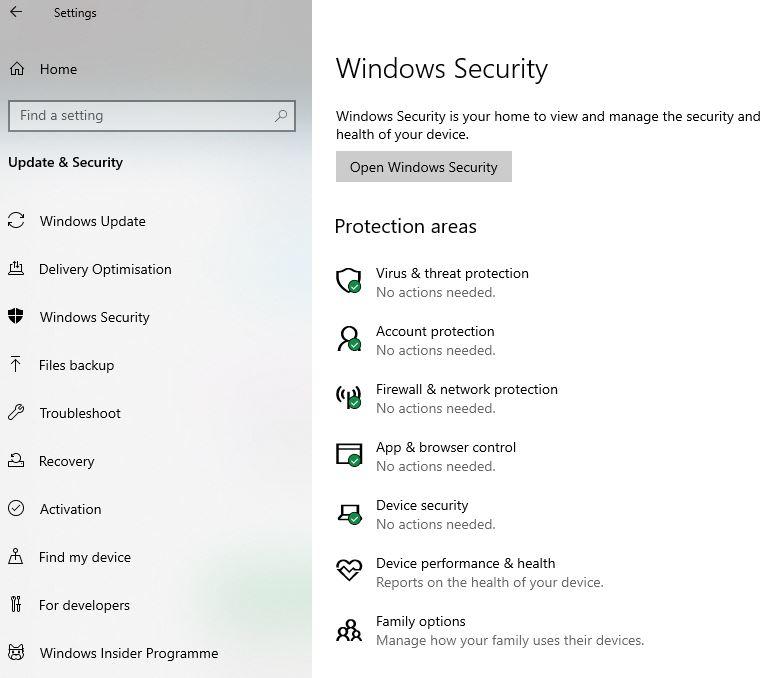Click the App & browser control window icon
Viewport: 778px width, 678px height.
tap(349, 455)
